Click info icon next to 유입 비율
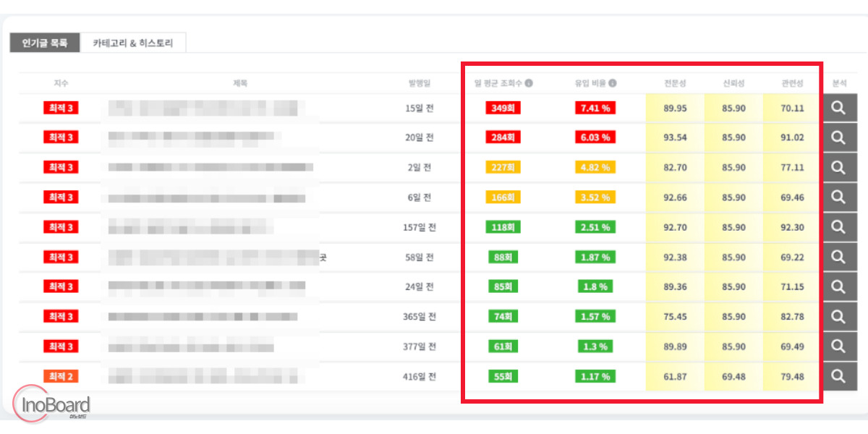Viewport: 868px width, 434px height. click(x=613, y=83)
